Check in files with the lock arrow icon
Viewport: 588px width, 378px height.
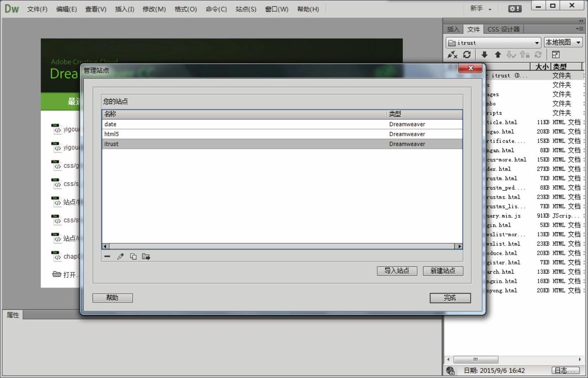(x=525, y=54)
